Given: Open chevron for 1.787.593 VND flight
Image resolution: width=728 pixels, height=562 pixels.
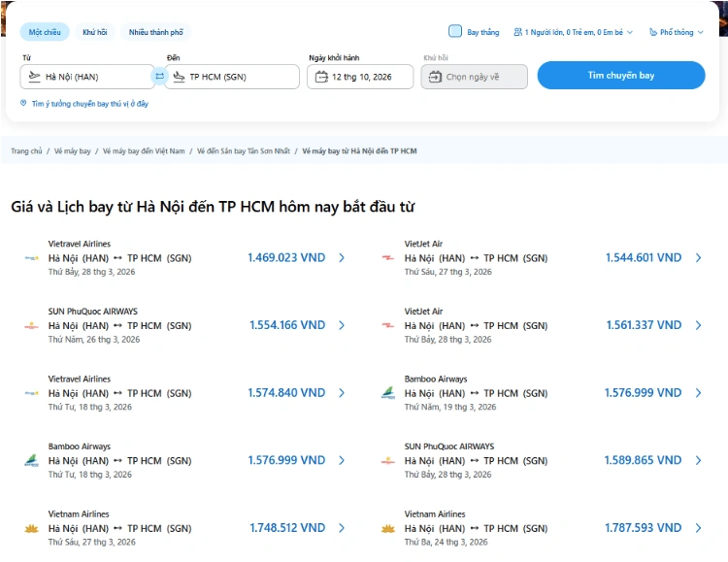Looking at the screenshot, I should (698, 528).
